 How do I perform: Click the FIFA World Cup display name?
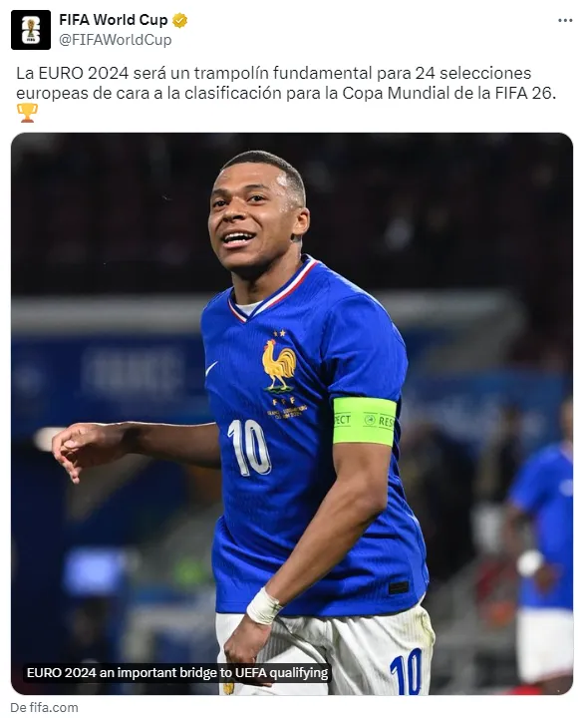point(114,20)
